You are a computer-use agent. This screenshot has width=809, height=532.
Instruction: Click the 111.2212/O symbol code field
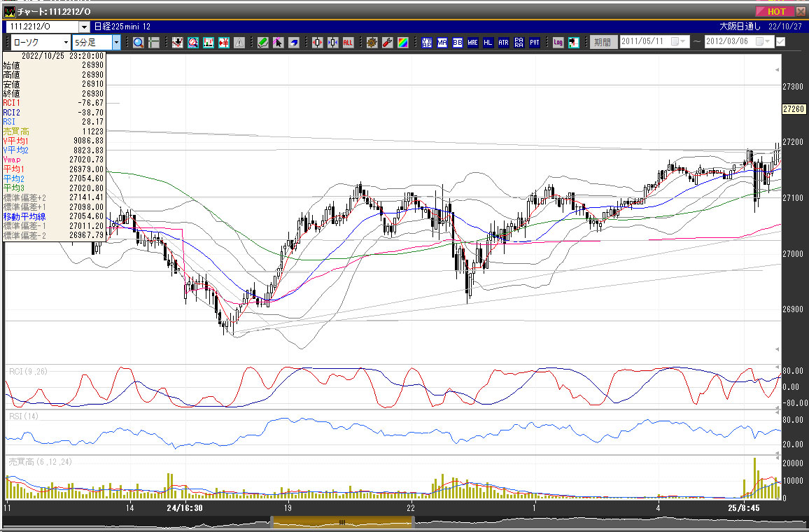(x=42, y=27)
